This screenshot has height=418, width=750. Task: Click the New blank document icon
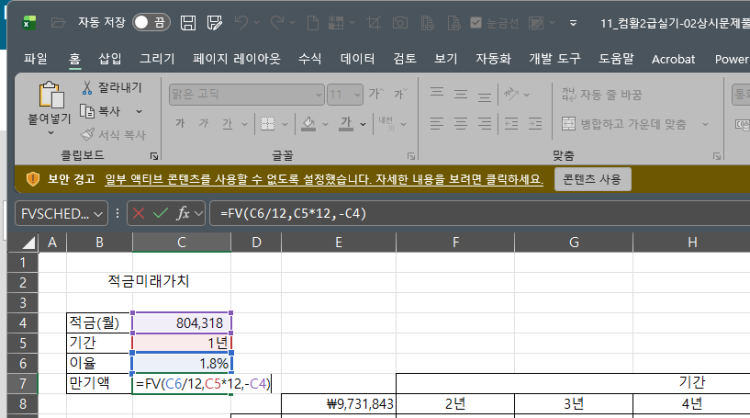(x=313, y=22)
